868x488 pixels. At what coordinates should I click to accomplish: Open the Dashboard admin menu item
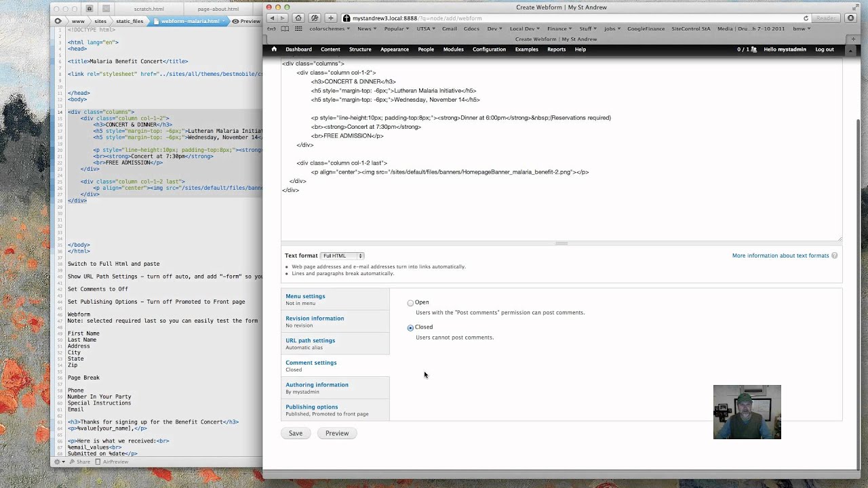tap(298, 49)
